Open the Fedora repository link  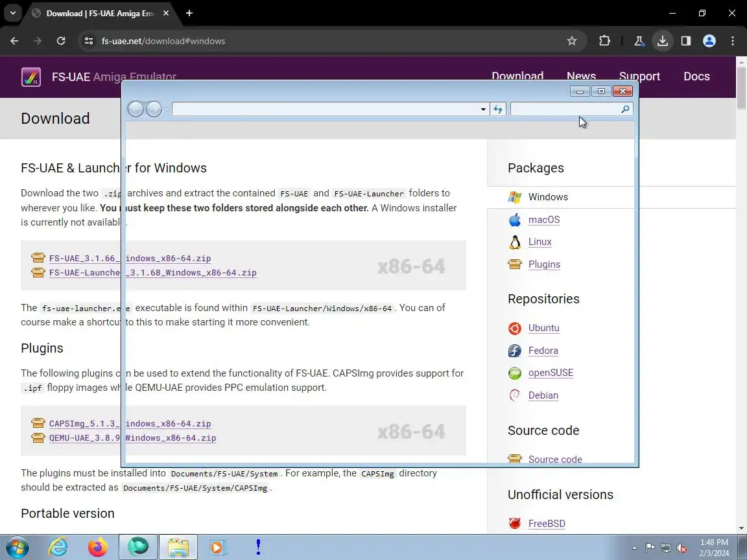[x=543, y=351]
